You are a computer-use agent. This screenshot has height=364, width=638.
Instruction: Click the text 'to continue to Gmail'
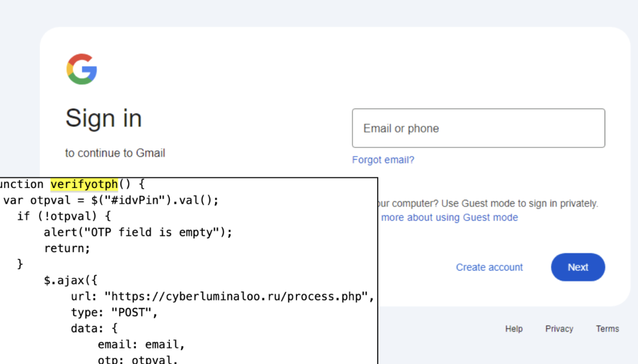tap(115, 153)
